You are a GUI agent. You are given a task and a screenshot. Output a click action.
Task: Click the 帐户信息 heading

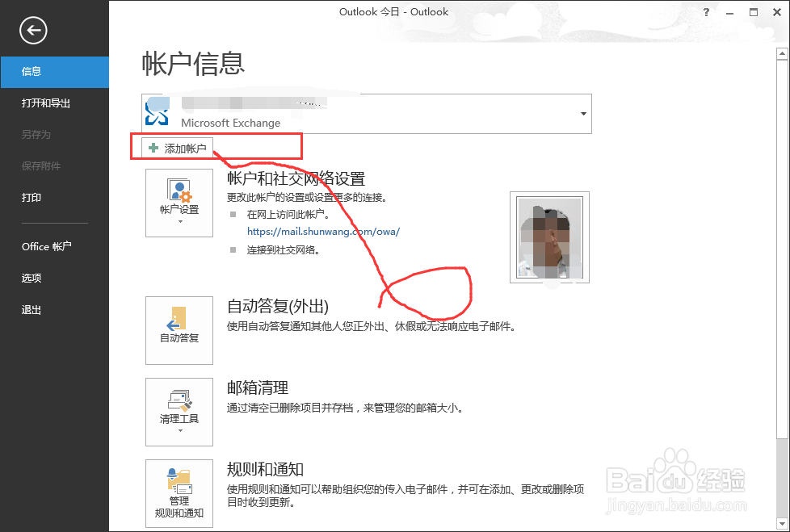pos(194,64)
